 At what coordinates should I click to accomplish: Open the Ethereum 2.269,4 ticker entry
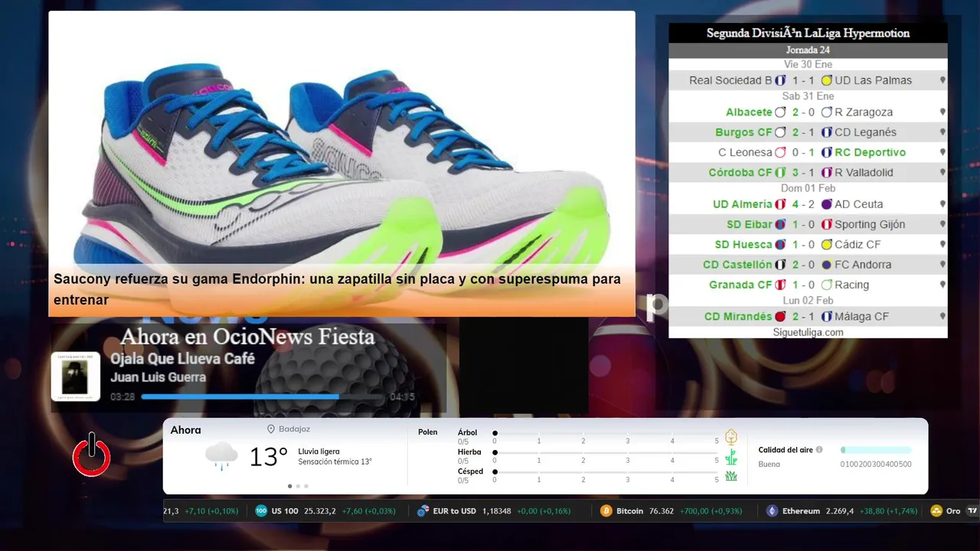coord(842,511)
